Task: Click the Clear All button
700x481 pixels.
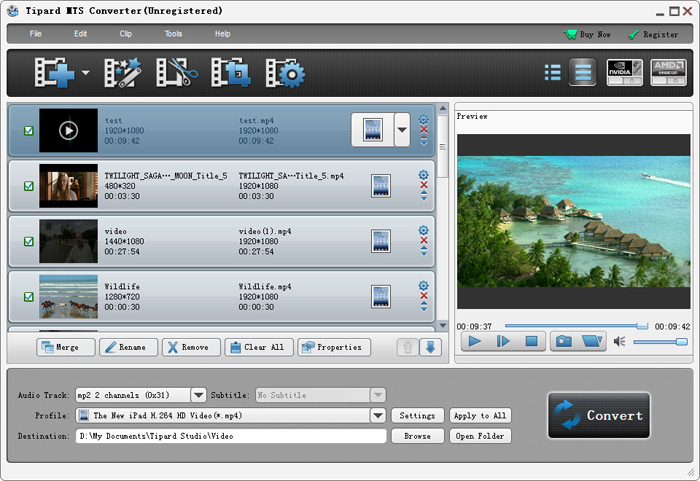Action: [x=259, y=347]
